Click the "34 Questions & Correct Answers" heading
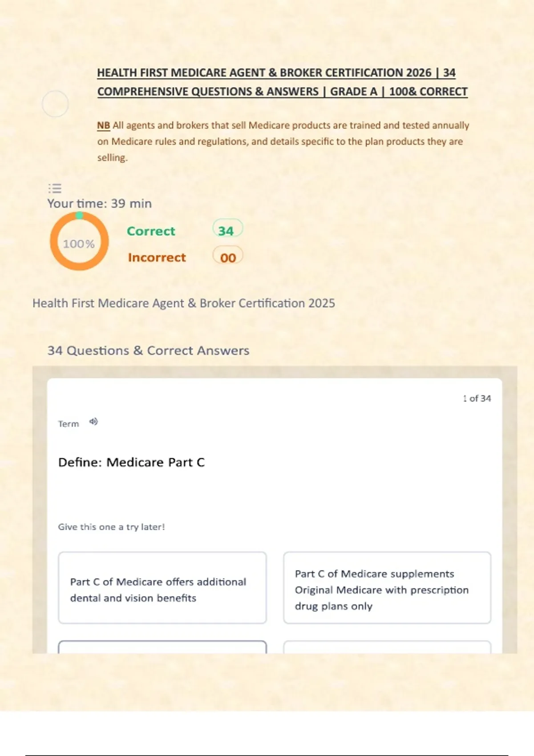Image resolution: width=534 pixels, height=756 pixels. coord(148,350)
